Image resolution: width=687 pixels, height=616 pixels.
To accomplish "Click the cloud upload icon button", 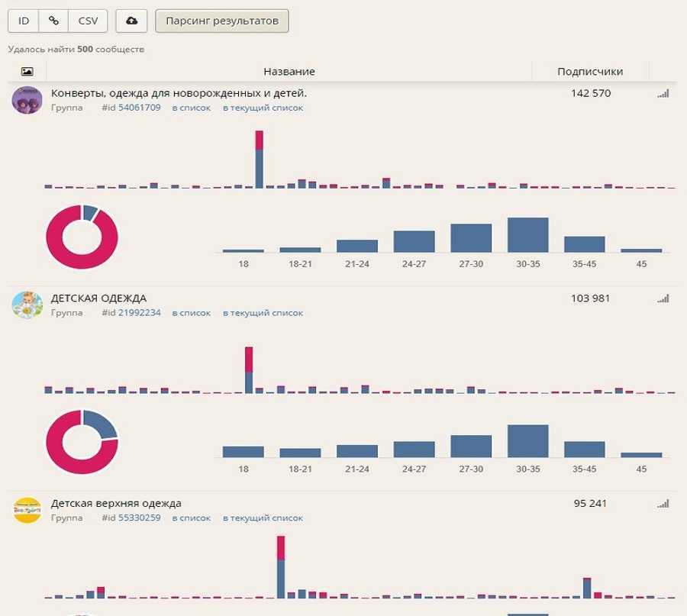I will click(131, 21).
